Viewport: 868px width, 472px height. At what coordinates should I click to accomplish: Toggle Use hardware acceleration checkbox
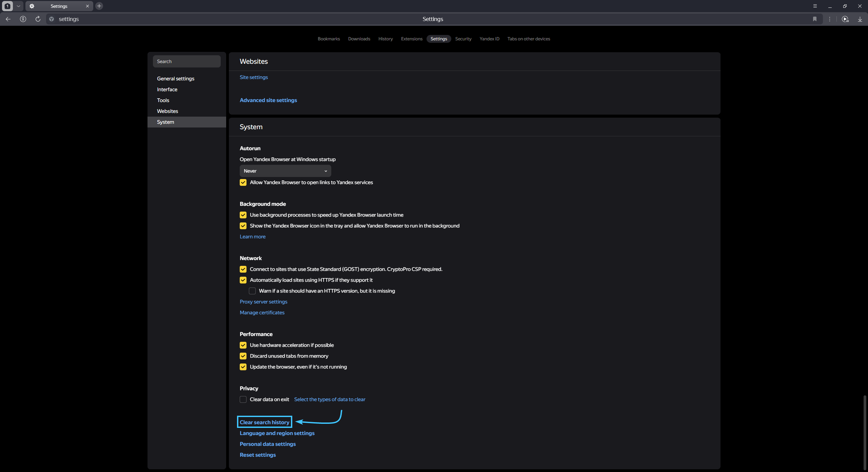pyautogui.click(x=243, y=345)
